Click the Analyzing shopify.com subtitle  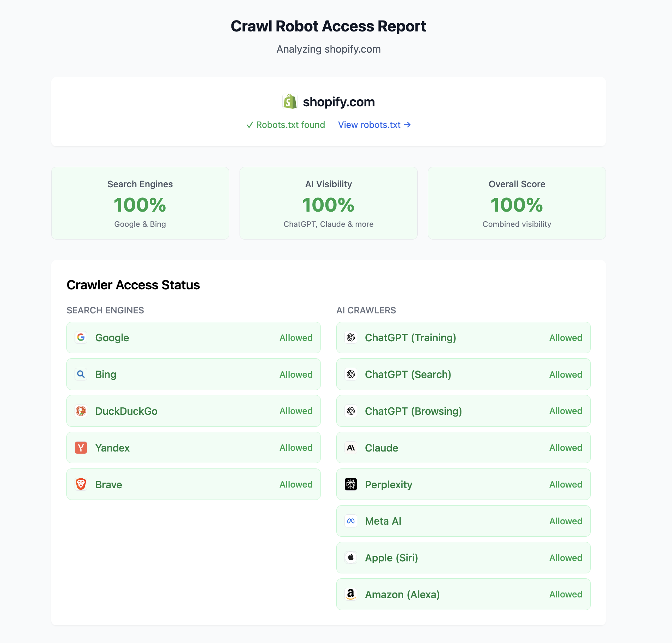coord(329,49)
